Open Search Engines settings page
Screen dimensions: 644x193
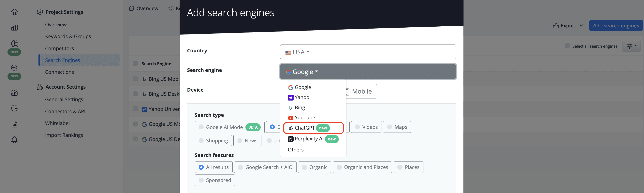[x=79, y=60]
